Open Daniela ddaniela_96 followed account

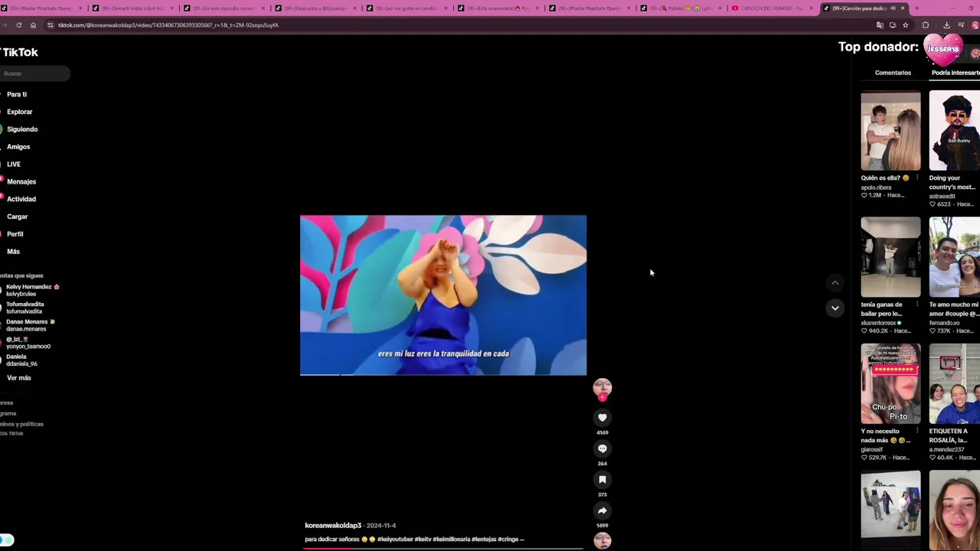click(21, 360)
